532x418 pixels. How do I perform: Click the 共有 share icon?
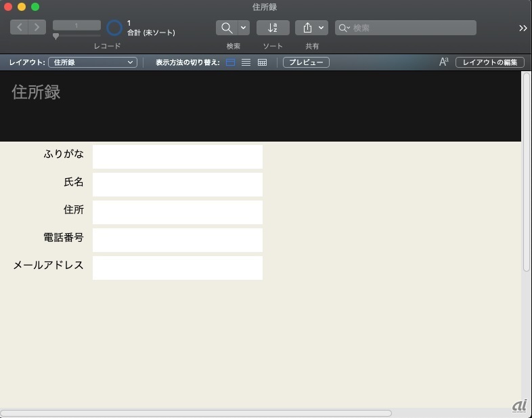click(x=307, y=28)
